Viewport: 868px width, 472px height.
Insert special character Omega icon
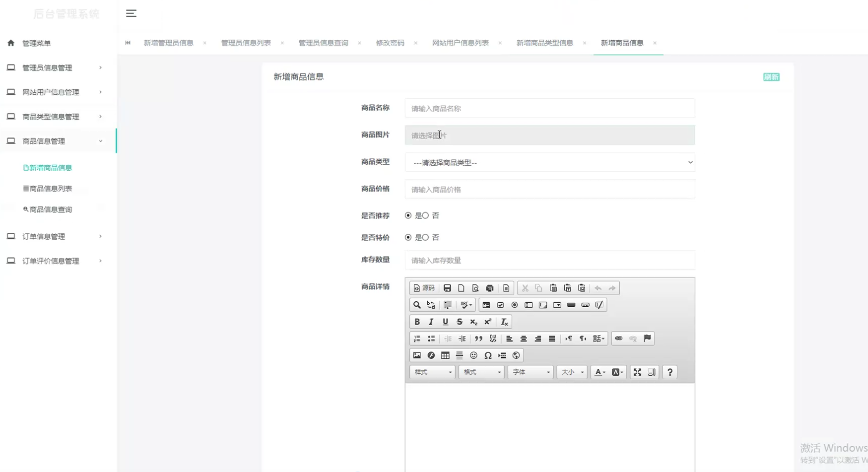pyautogui.click(x=488, y=355)
